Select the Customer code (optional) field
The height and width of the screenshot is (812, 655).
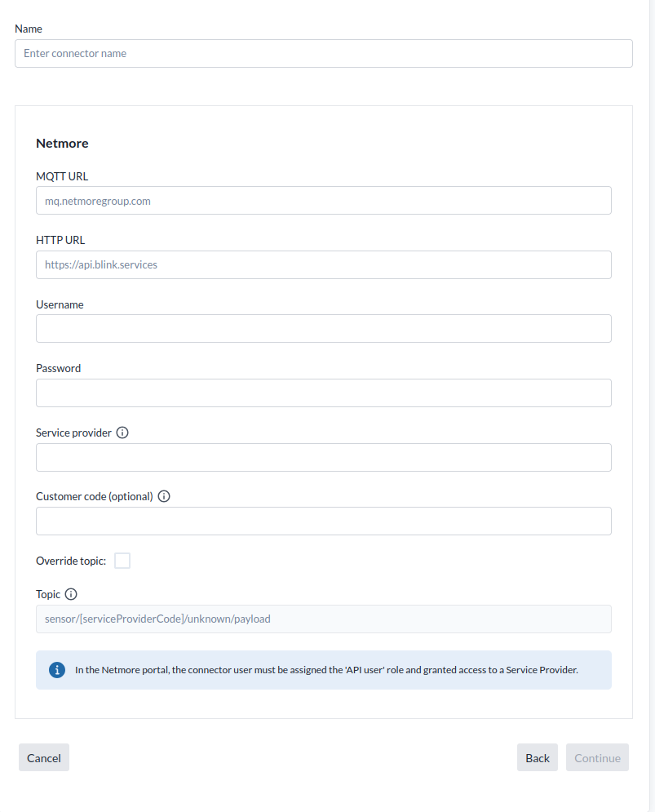[323, 521]
